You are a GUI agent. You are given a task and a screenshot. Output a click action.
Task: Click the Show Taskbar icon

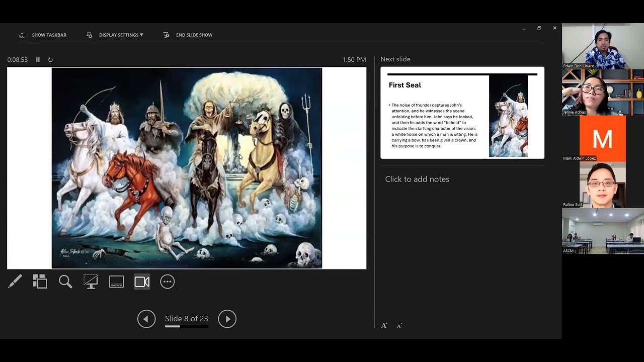[x=22, y=35]
